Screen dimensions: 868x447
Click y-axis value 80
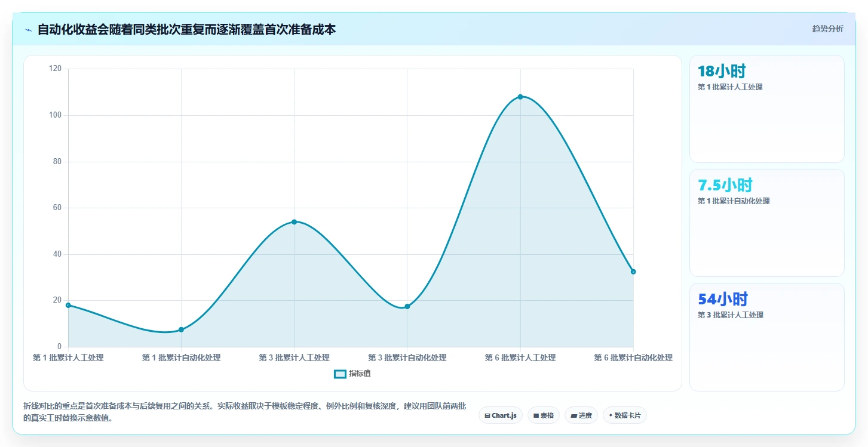click(57, 162)
